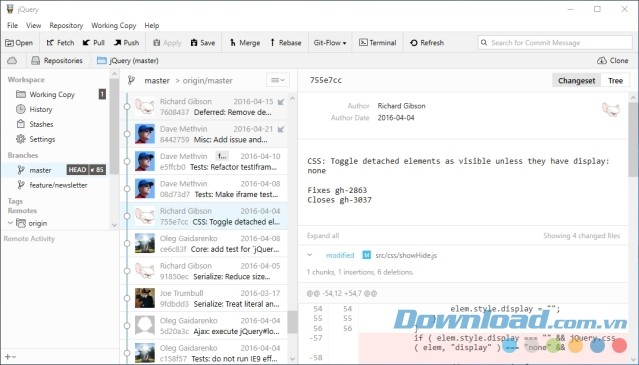
Task: Open the Repository menu
Action: point(66,25)
